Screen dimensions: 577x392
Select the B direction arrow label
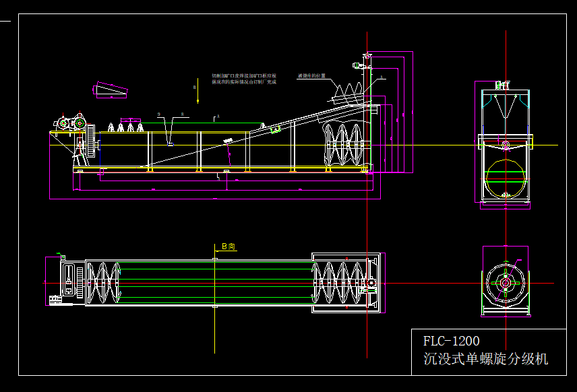[x=194, y=88]
